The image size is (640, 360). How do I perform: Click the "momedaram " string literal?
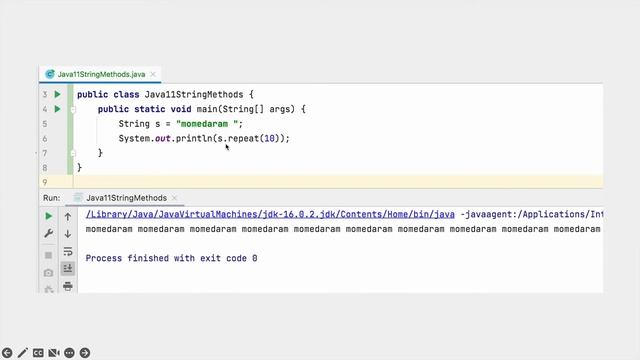coord(207,124)
